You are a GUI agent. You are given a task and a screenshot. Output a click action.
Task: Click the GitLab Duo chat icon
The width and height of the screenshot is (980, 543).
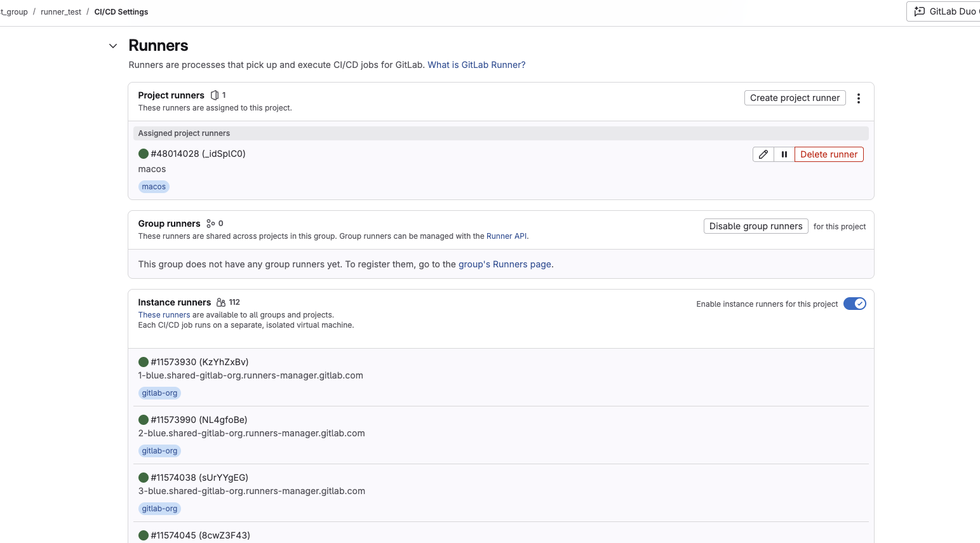coord(919,11)
